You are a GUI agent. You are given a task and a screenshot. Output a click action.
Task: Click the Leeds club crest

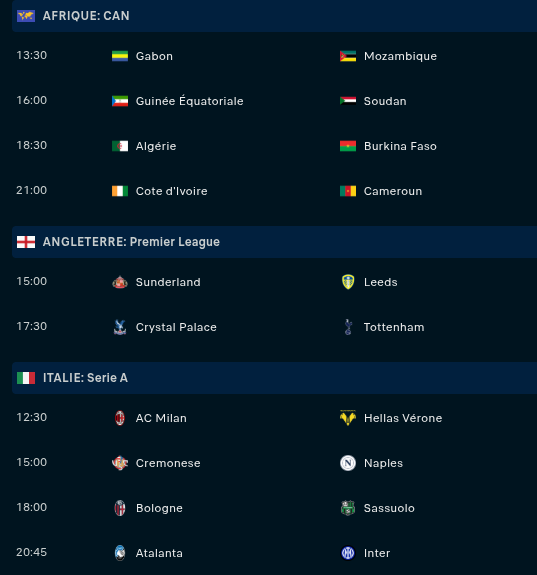coord(348,282)
